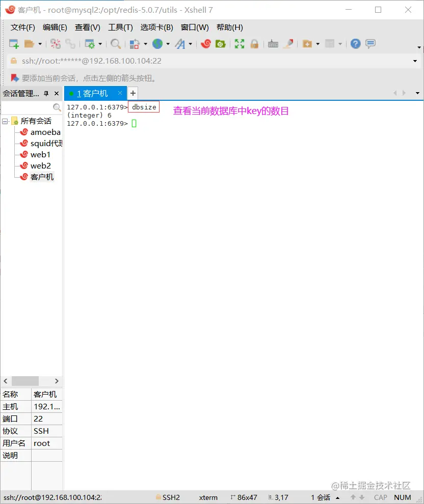Open the tab list dropdown arrow
The image size is (424, 504).
[x=417, y=93]
